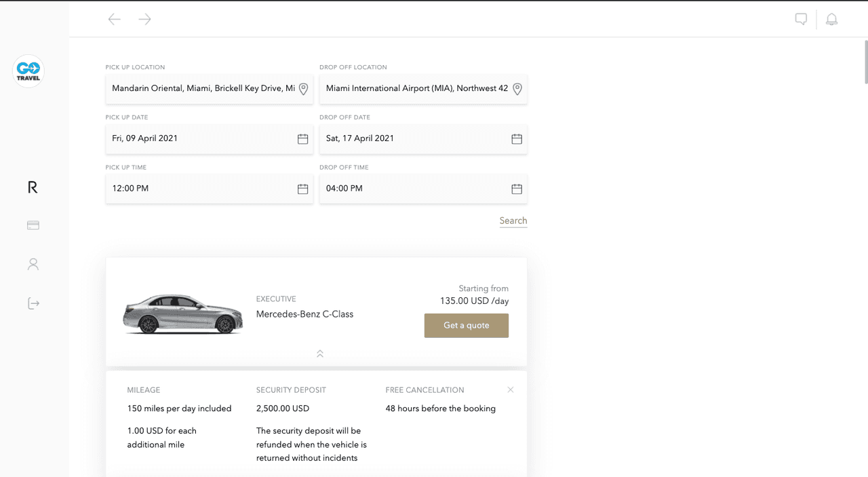Click pick up location pin icon
The height and width of the screenshot is (477, 868).
coord(304,89)
